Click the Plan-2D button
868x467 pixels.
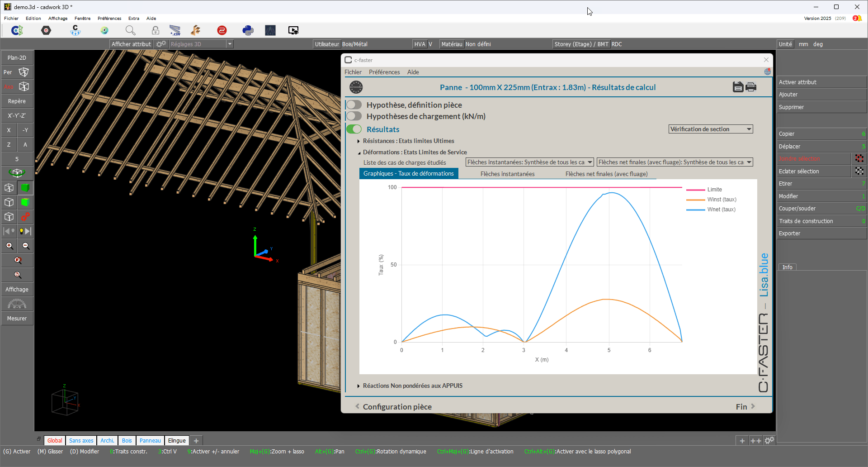17,57
